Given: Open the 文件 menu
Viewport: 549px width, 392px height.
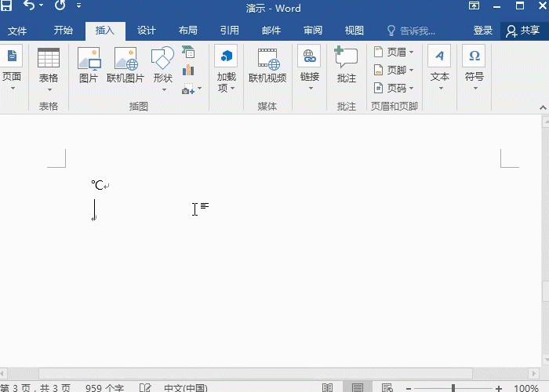Looking at the screenshot, I should [16, 31].
